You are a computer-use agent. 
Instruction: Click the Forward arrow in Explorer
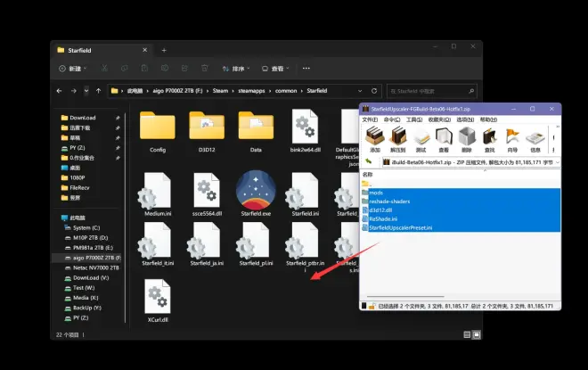[73, 91]
